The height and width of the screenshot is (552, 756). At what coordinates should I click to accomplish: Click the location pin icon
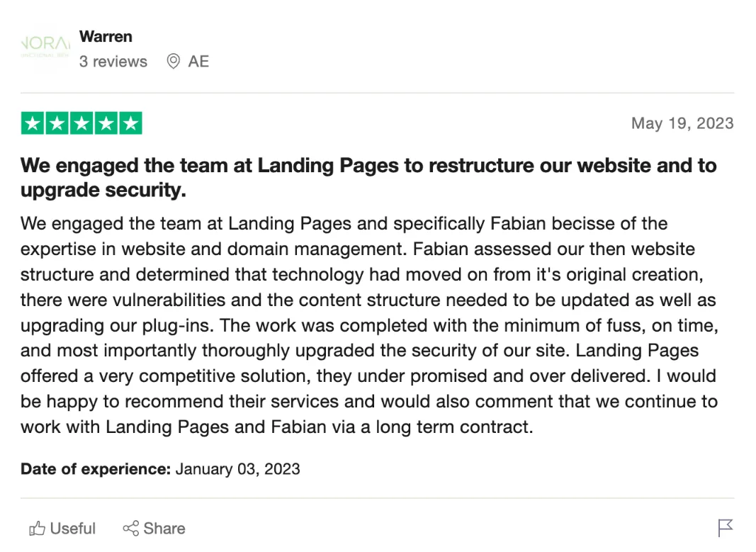[x=173, y=62]
